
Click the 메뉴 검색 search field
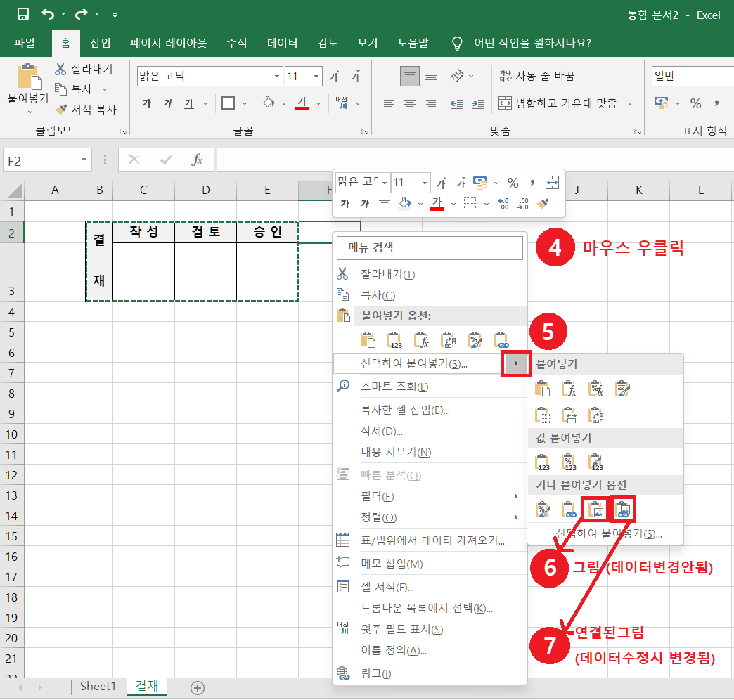(x=430, y=247)
